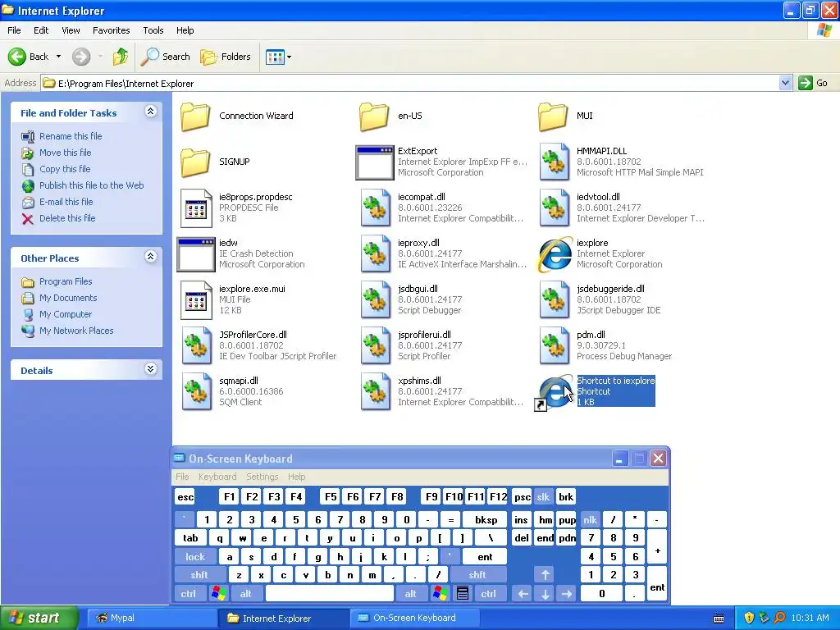Select the MUI folder icon
The width and height of the screenshot is (840, 630).
click(x=553, y=116)
